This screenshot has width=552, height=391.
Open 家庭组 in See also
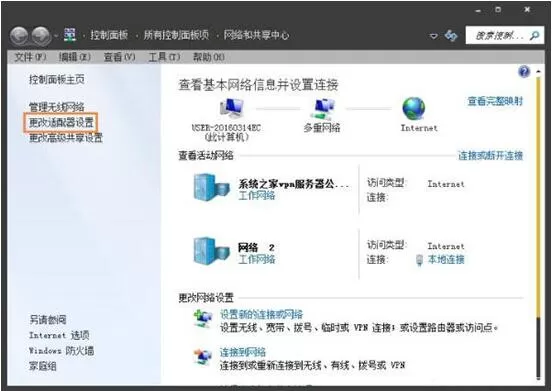[43, 366]
